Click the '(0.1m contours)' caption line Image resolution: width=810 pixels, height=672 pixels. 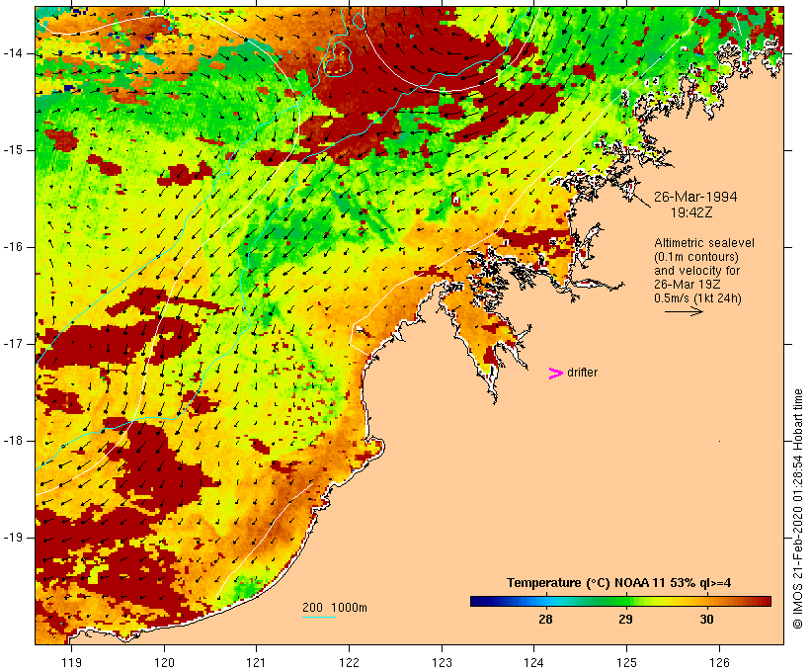point(696,257)
